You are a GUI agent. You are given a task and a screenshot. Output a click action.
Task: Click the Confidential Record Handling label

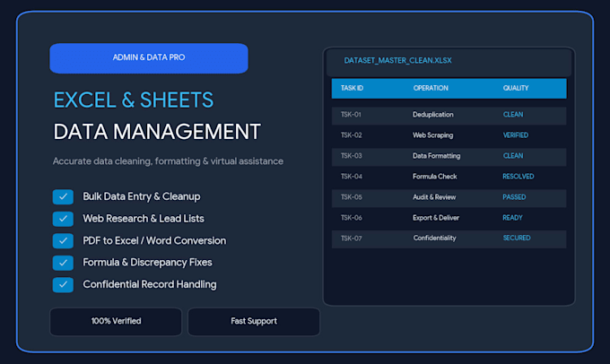tap(150, 285)
